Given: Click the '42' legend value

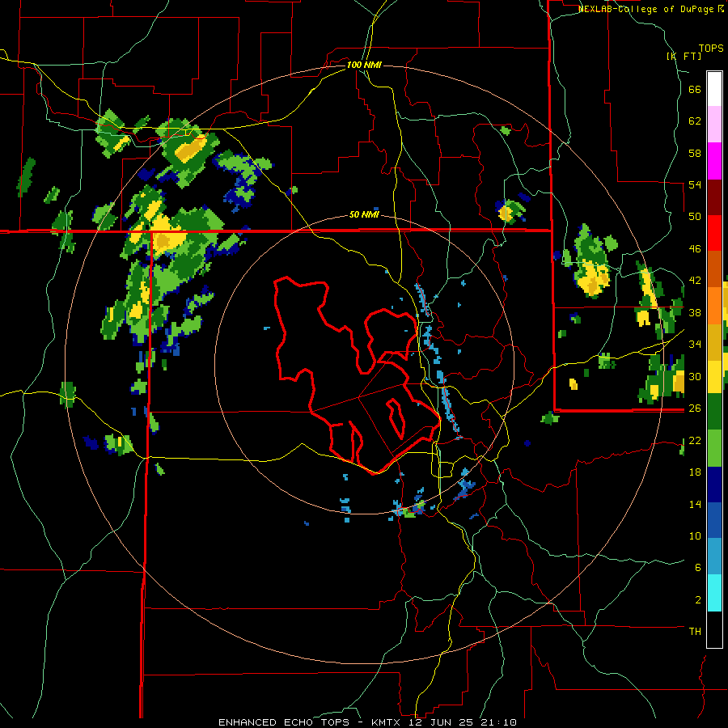Looking at the screenshot, I should (x=695, y=281).
